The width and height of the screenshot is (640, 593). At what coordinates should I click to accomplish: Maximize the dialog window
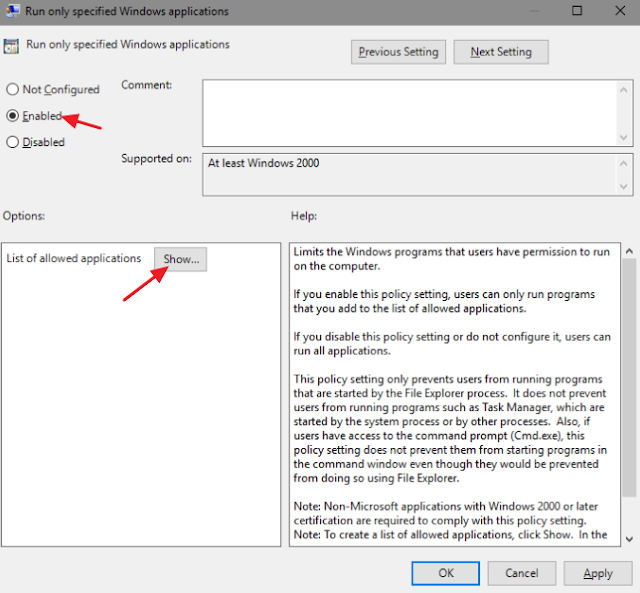577,11
